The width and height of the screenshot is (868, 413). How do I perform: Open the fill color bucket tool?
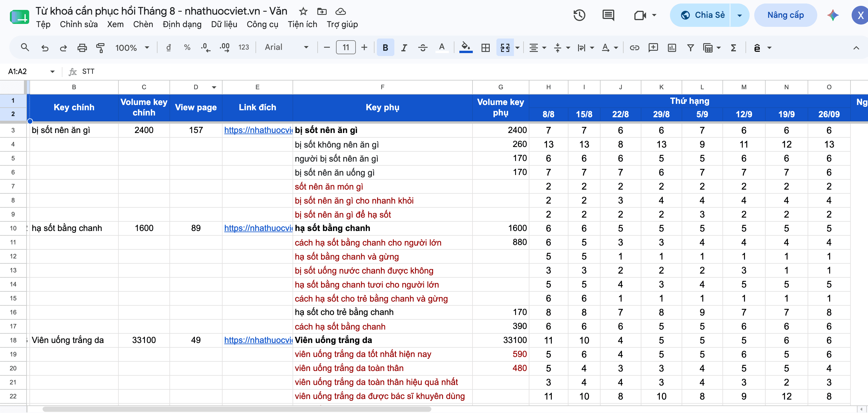click(466, 48)
